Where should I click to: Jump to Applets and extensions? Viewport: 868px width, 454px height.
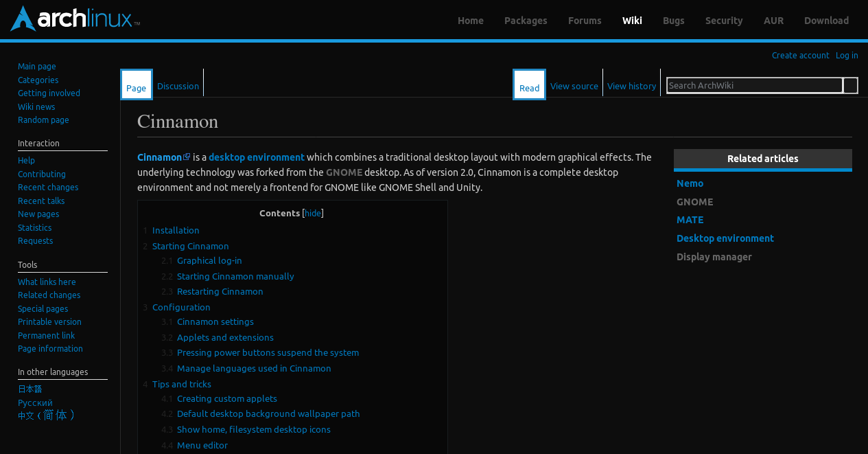pos(225,338)
